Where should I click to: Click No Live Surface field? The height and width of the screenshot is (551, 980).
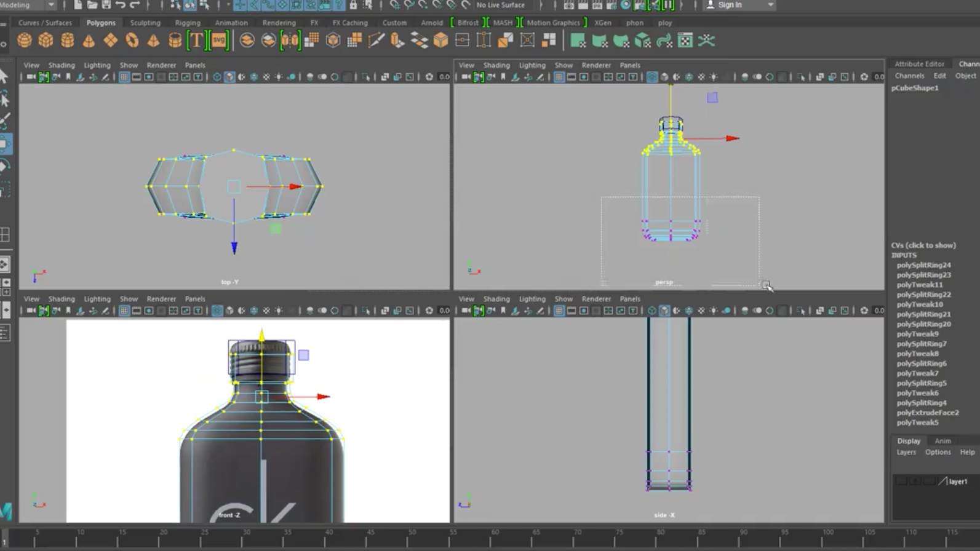[x=500, y=5]
